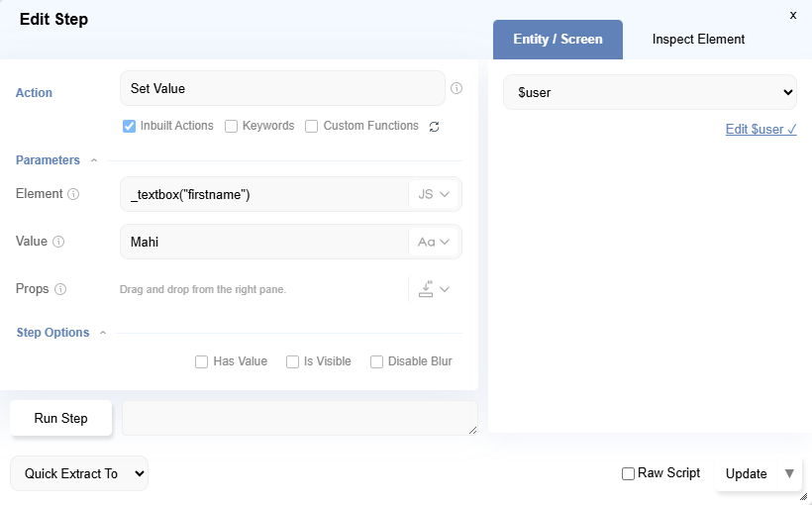Viewport: 812px width, 505px height.
Task: Uncheck the Inbuilt Actions checkbox
Action: pos(129,126)
